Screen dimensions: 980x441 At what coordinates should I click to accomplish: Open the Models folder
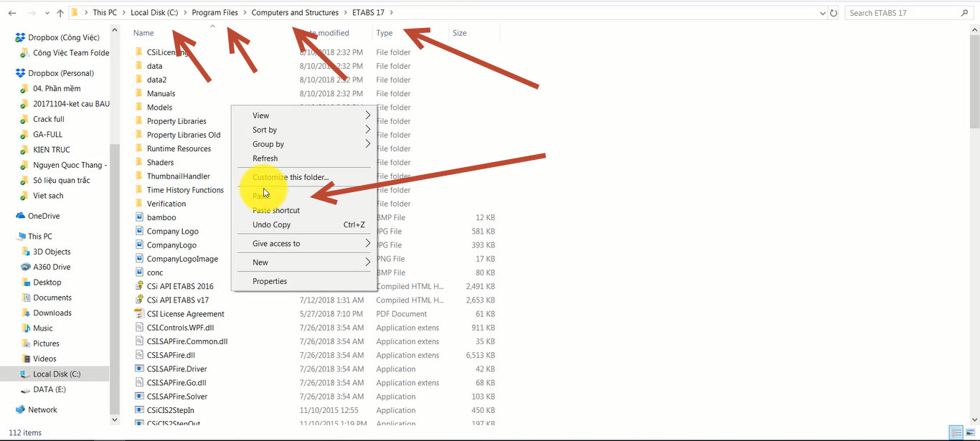(159, 107)
